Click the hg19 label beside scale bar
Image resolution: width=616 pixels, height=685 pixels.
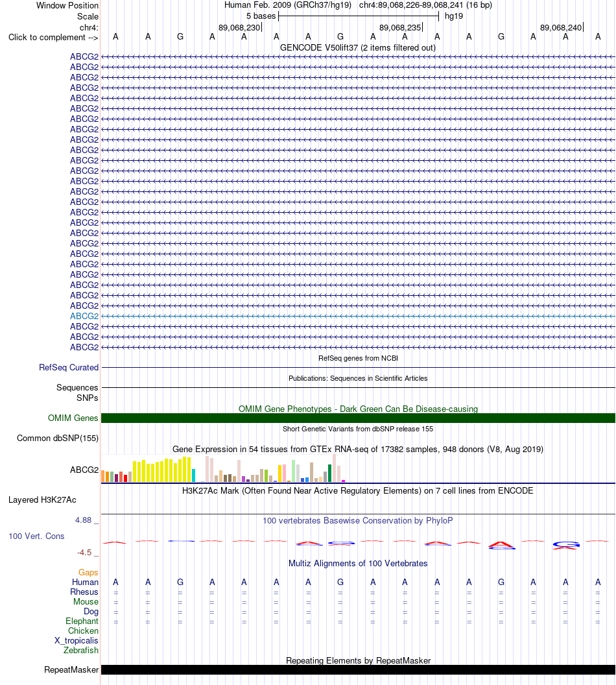[x=454, y=16]
